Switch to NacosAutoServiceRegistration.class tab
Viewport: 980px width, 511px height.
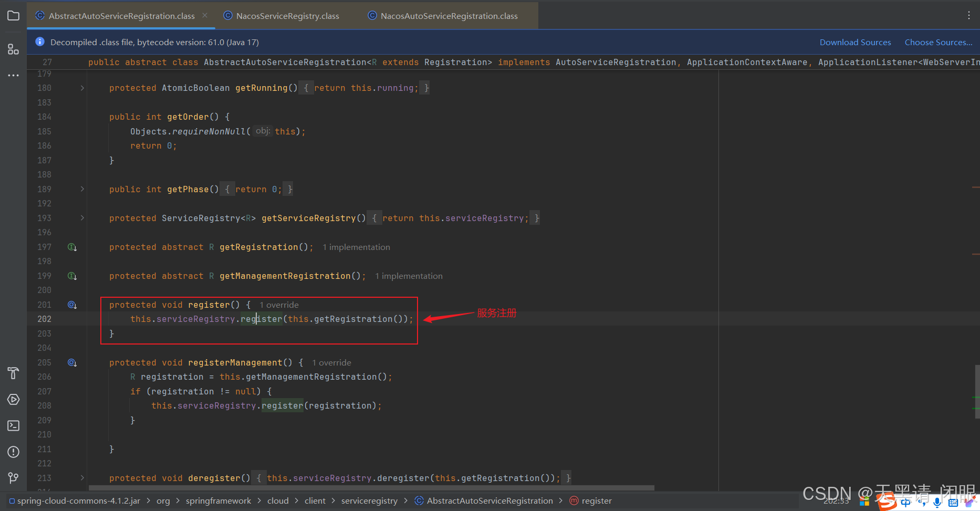[449, 16]
